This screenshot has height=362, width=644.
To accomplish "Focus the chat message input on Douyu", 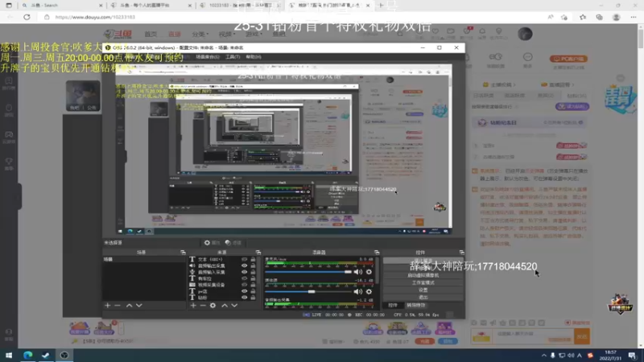I will 532,335.
